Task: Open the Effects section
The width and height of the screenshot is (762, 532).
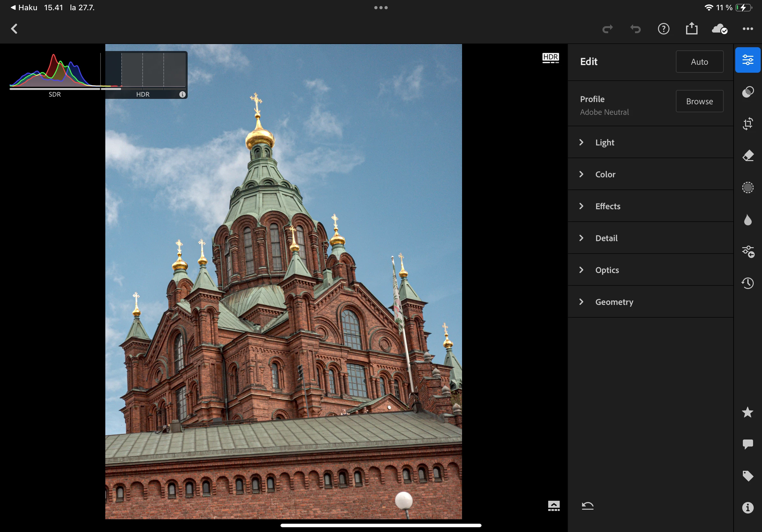Action: (x=607, y=206)
